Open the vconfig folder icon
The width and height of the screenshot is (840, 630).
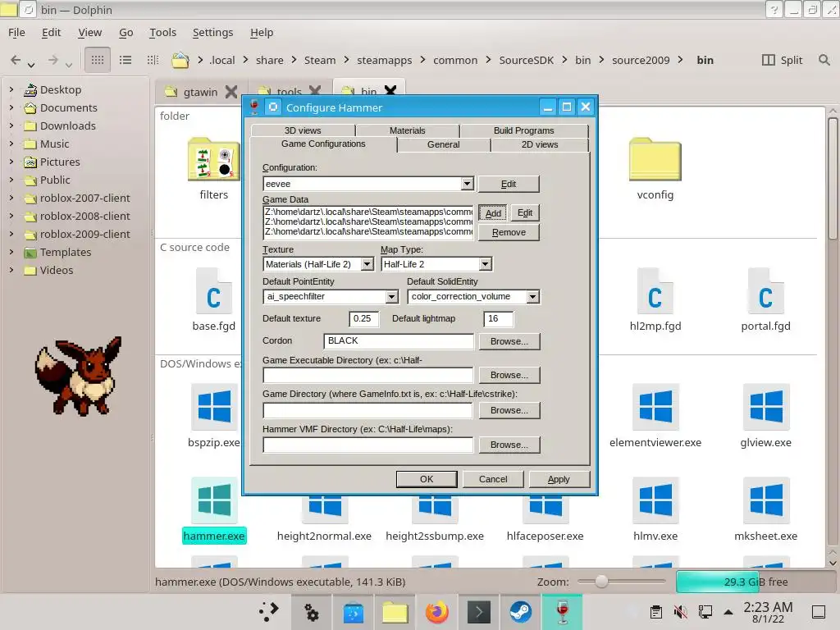[655, 160]
